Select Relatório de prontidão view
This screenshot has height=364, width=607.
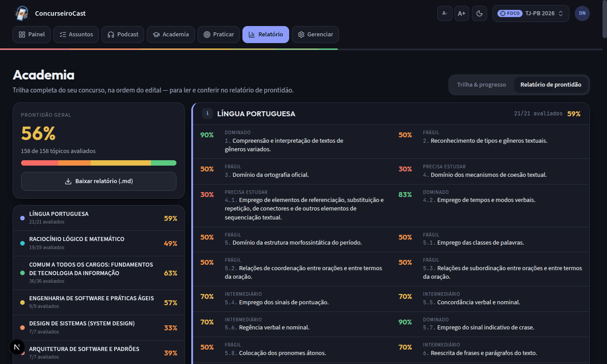551,85
